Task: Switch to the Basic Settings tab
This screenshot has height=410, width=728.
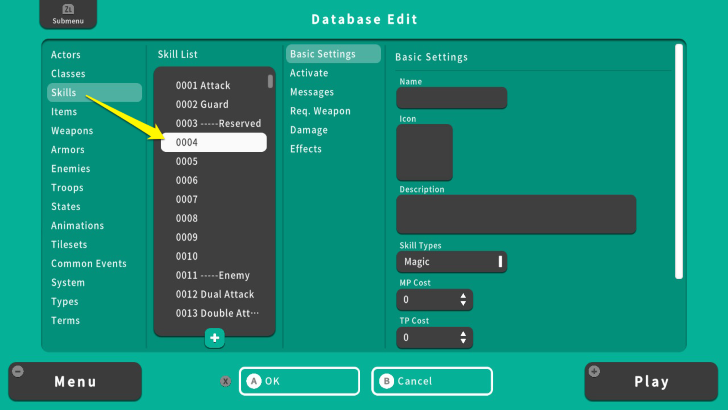Action: click(x=333, y=54)
